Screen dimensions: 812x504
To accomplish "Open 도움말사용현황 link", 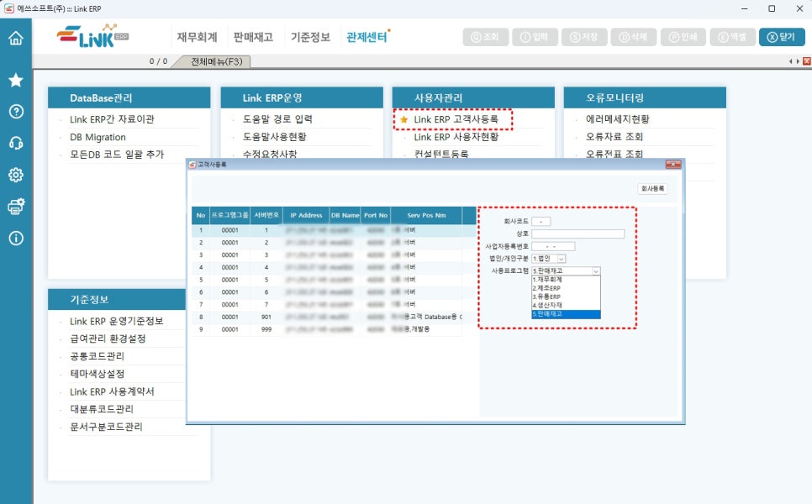I will coord(275,137).
